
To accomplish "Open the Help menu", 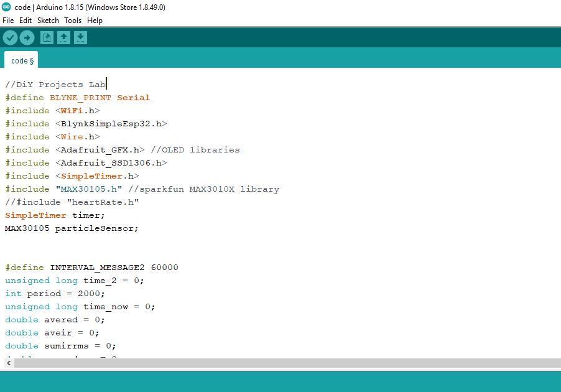I will pyautogui.click(x=95, y=21).
